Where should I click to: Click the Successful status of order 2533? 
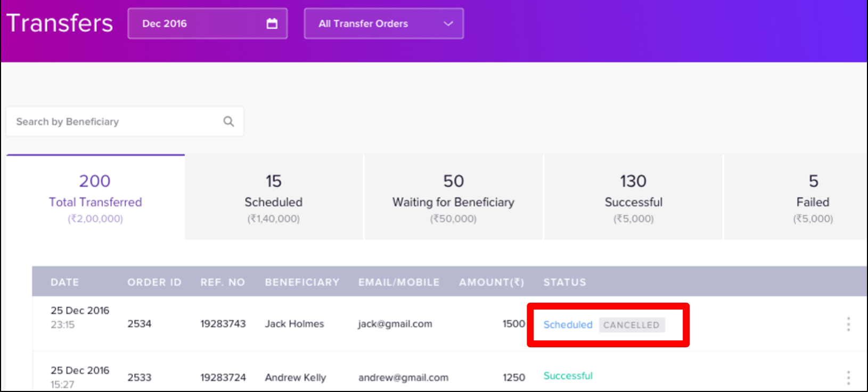568,376
